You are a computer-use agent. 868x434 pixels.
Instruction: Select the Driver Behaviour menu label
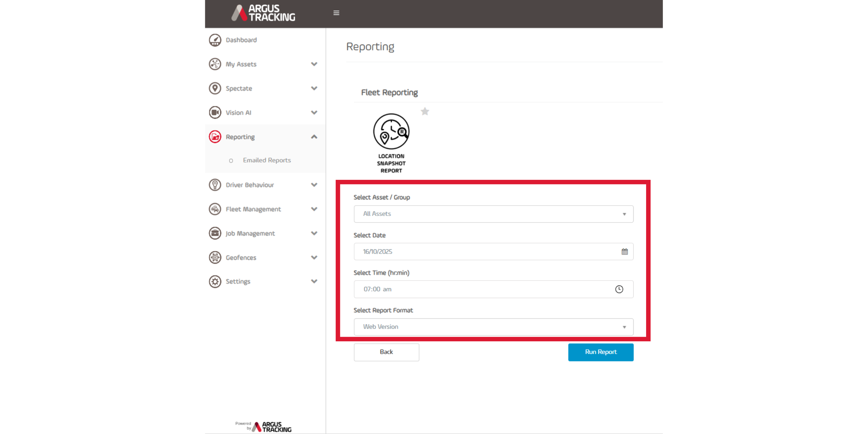pos(250,185)
